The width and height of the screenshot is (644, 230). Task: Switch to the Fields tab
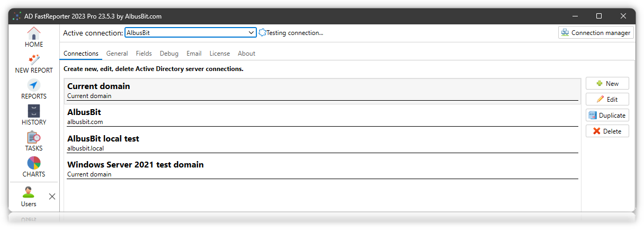144,54
